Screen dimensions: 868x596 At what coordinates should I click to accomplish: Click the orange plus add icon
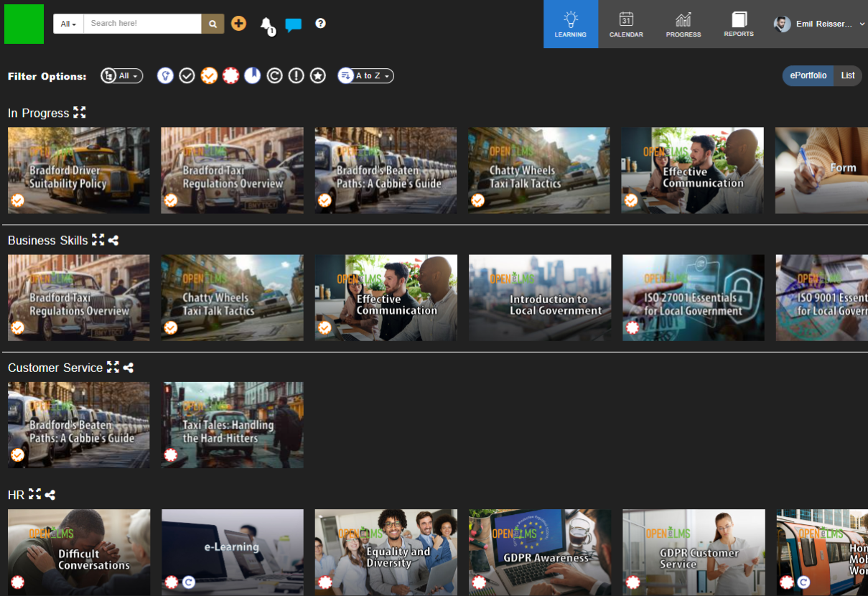(x=238, y=24)
